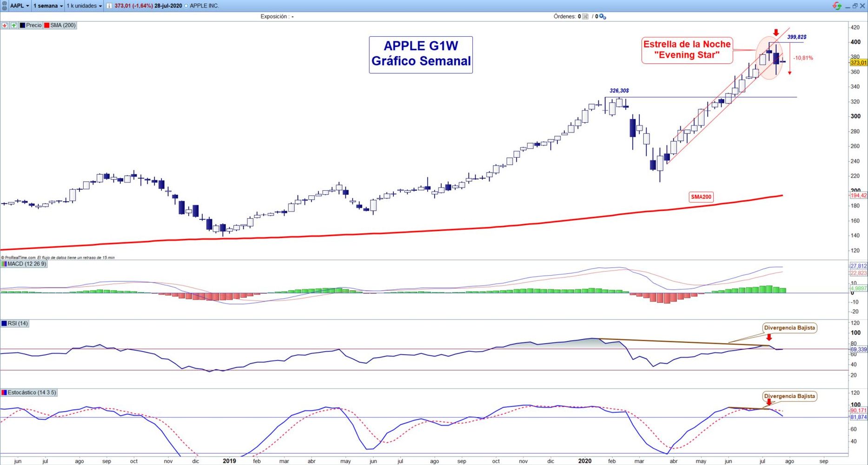Click the 399,82$ price annotation
This screenshot has width=868, height=465.
click(797, 37)
